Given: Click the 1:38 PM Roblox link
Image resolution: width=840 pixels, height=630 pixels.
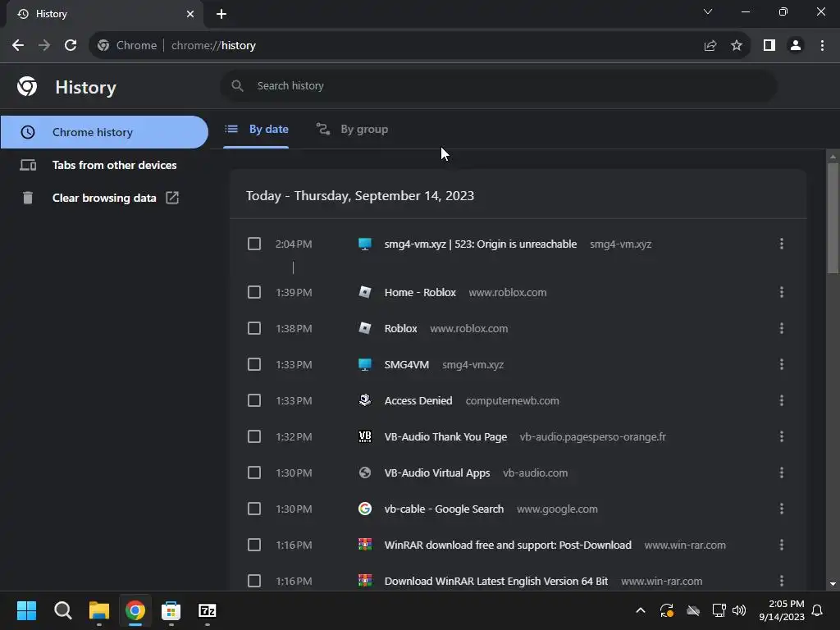Looking at the screenshot, I should click(400, 328).
